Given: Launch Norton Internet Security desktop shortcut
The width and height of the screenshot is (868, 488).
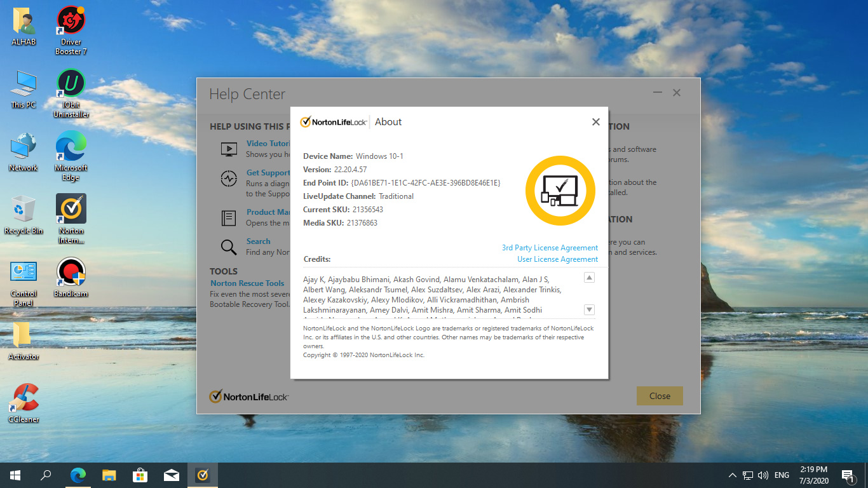Looking at the screenshot, I should pyautogui.click(x=71, y=219).
